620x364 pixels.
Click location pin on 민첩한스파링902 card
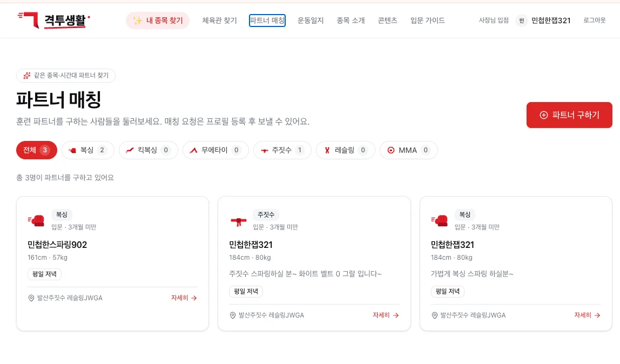pos(31,298)
